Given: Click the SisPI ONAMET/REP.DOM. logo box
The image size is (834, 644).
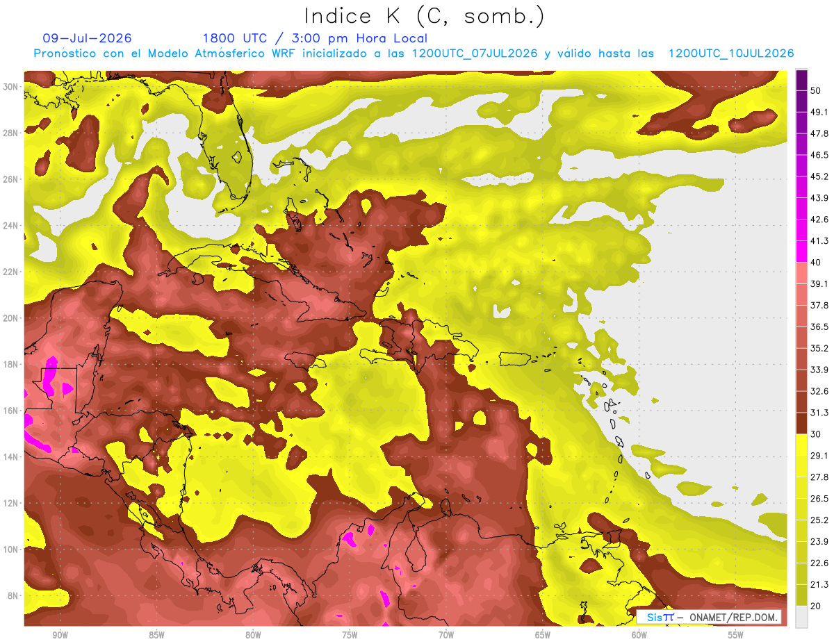Looking at the screenshot, I should coord(709,617).
